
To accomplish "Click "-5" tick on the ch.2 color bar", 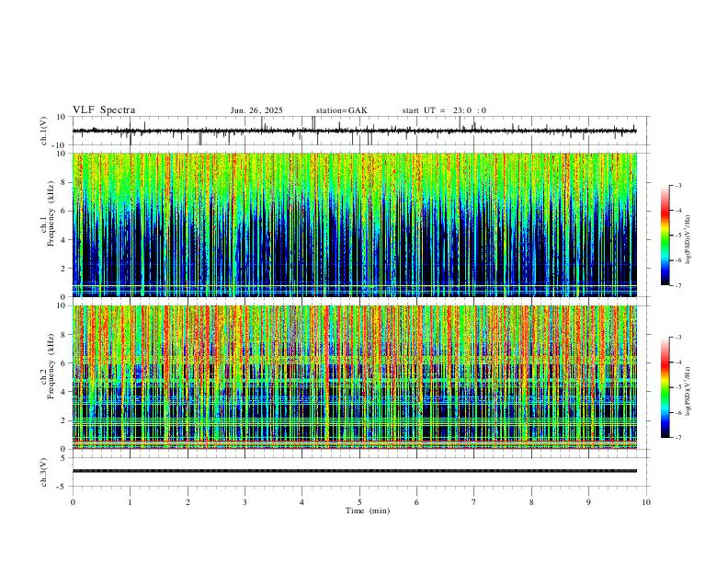I will [677, 387].
